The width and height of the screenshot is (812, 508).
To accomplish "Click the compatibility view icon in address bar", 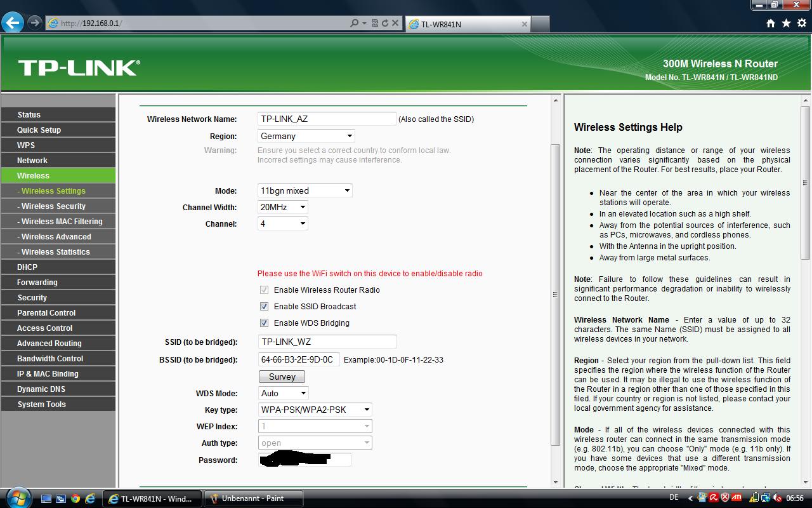I will [x=375, y=23].
